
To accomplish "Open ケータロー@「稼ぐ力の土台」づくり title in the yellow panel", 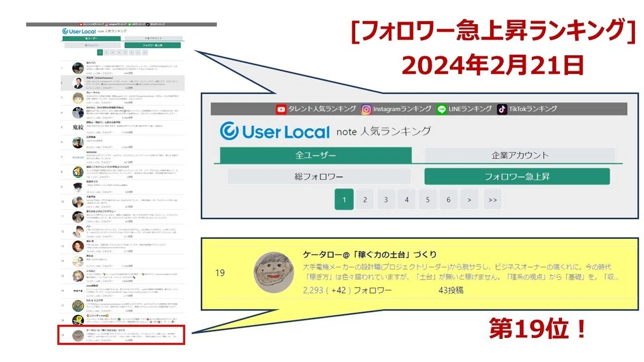I will point(370,254).
